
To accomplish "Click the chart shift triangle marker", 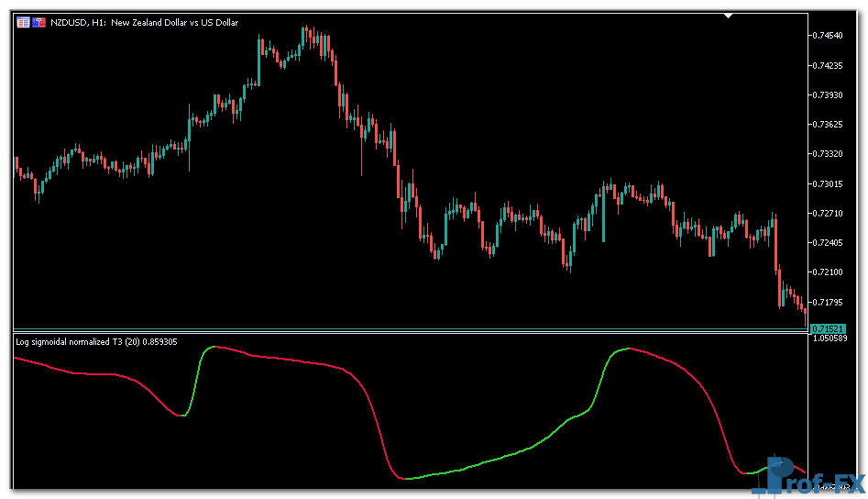I will tap(728, 16).
